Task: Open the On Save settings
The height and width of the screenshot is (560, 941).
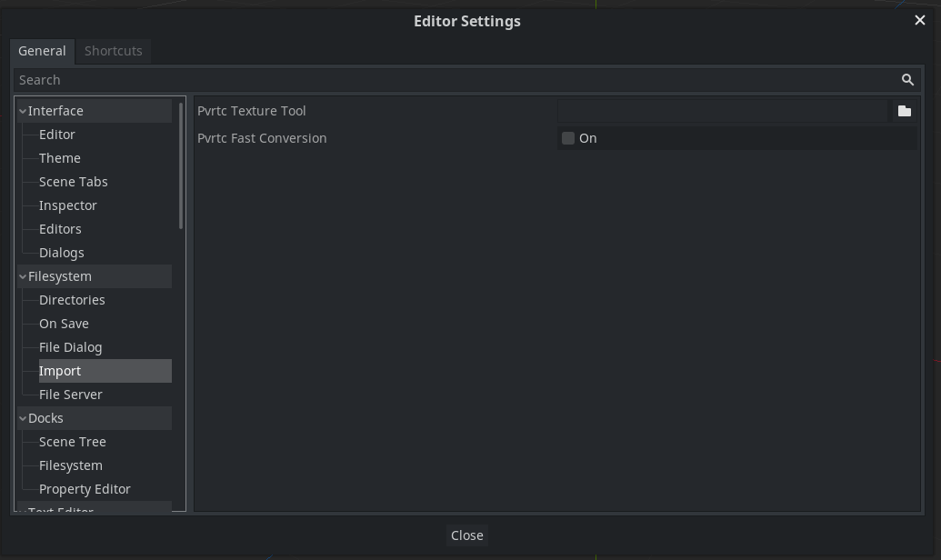Action: 64,323
